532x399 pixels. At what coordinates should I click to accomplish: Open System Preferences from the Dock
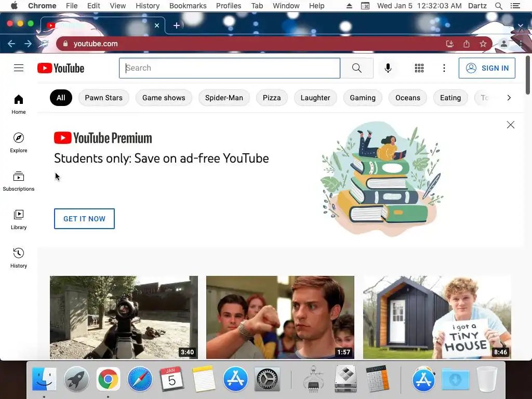(267, 379)
